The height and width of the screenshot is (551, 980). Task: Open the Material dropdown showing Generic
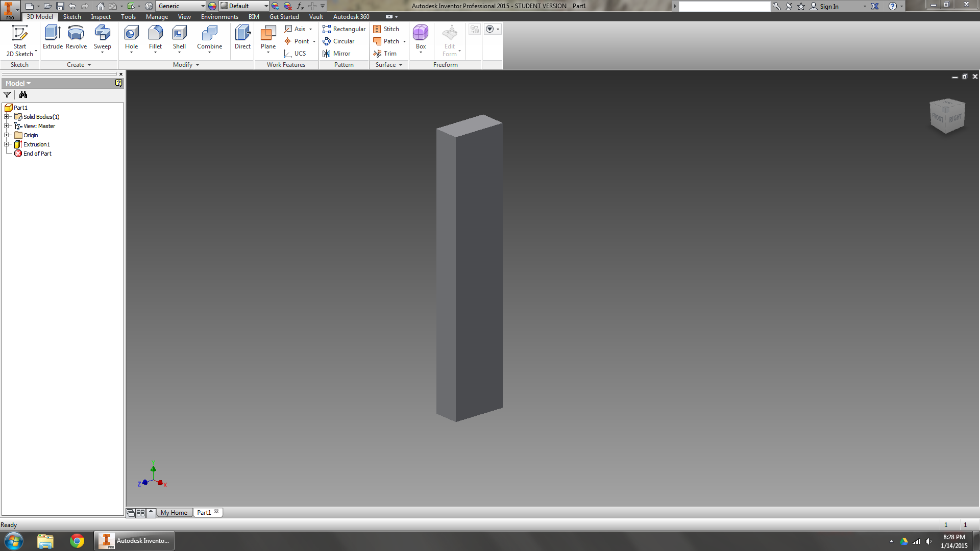click(181, 6)
